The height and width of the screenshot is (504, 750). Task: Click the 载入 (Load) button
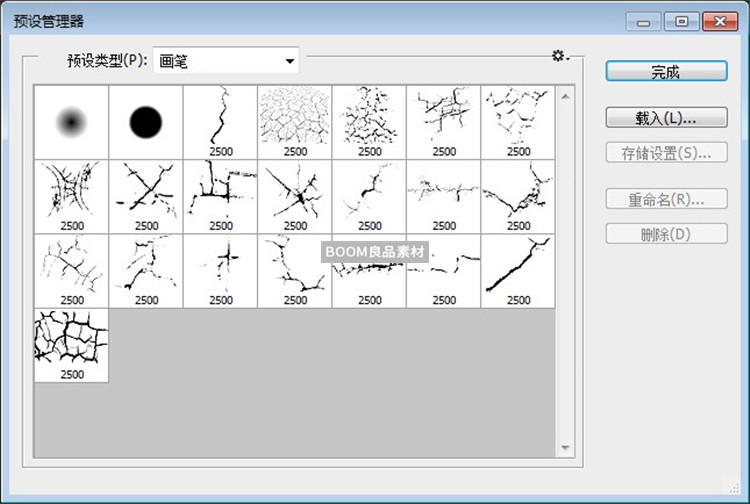coord(665,117)
